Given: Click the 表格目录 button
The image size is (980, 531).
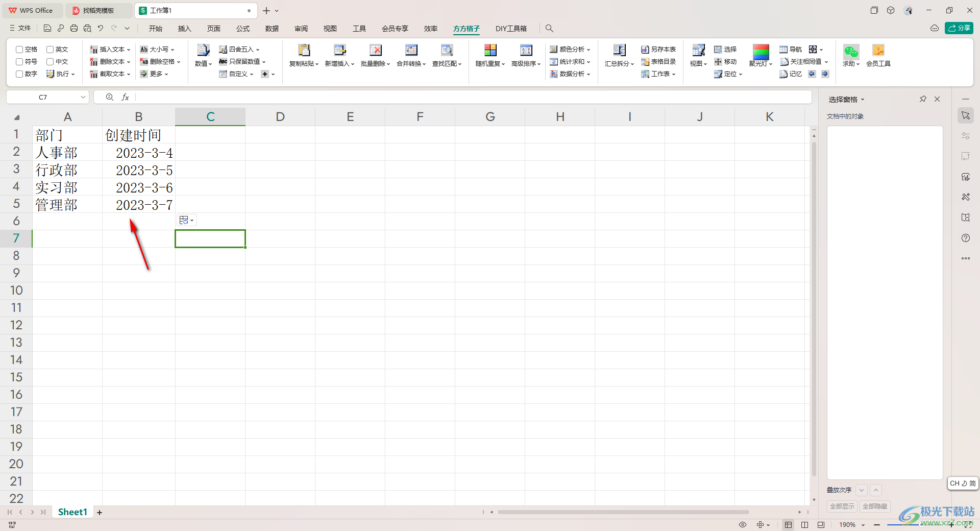Looking at the screenshot, I should click(x=658, y=62).
